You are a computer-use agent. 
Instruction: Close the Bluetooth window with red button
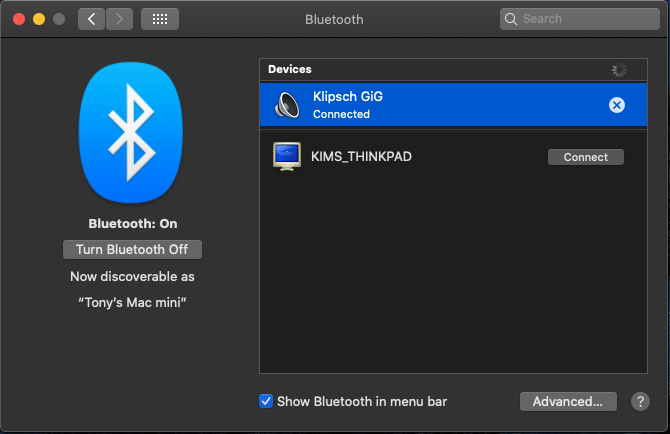(19, 19)
